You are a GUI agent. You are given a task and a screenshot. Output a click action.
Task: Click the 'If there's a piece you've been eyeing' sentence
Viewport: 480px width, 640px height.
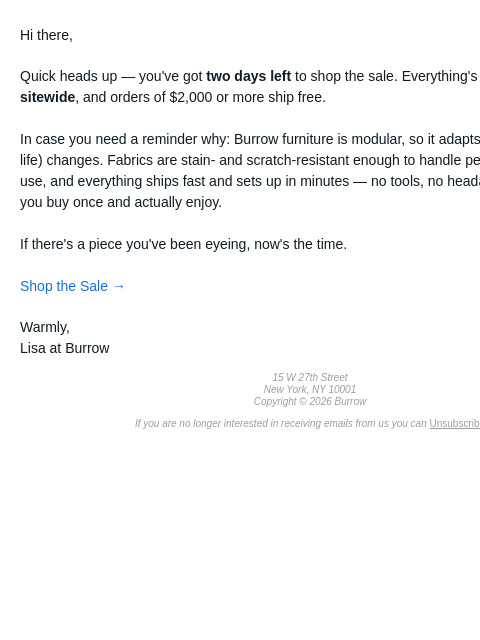[x=183, y=244]
